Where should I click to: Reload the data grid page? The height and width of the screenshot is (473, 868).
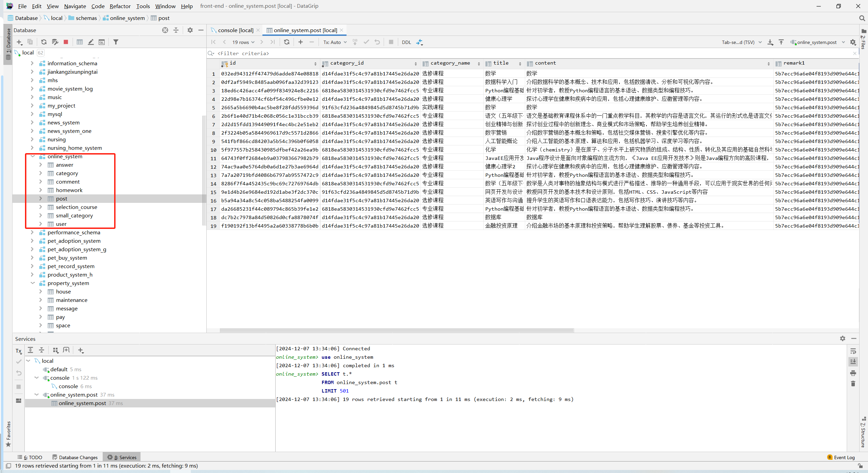(x=287, y=42)
